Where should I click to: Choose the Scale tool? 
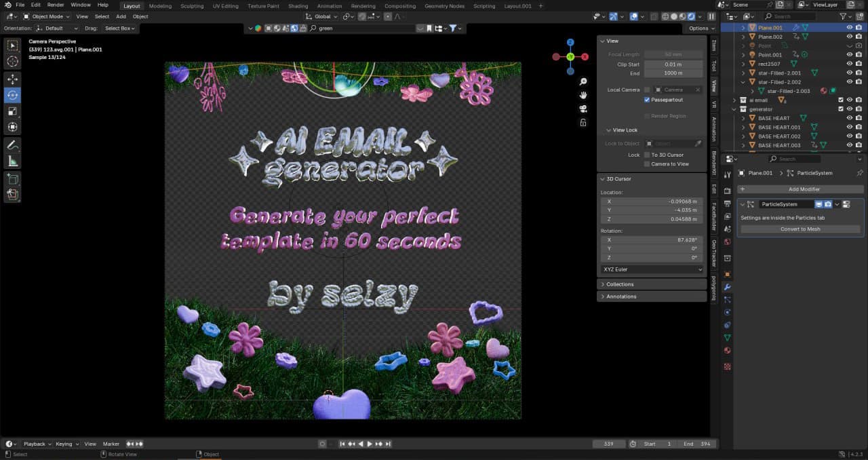[x=12, y=111]
